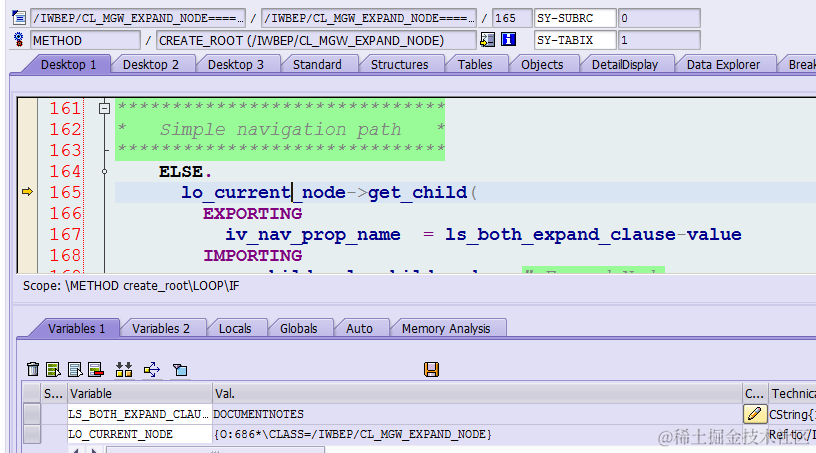Click the CREATE_ROOT method name field
This screenshot has height=453, width=816.
pyautogui.click(x=316, y=40)
